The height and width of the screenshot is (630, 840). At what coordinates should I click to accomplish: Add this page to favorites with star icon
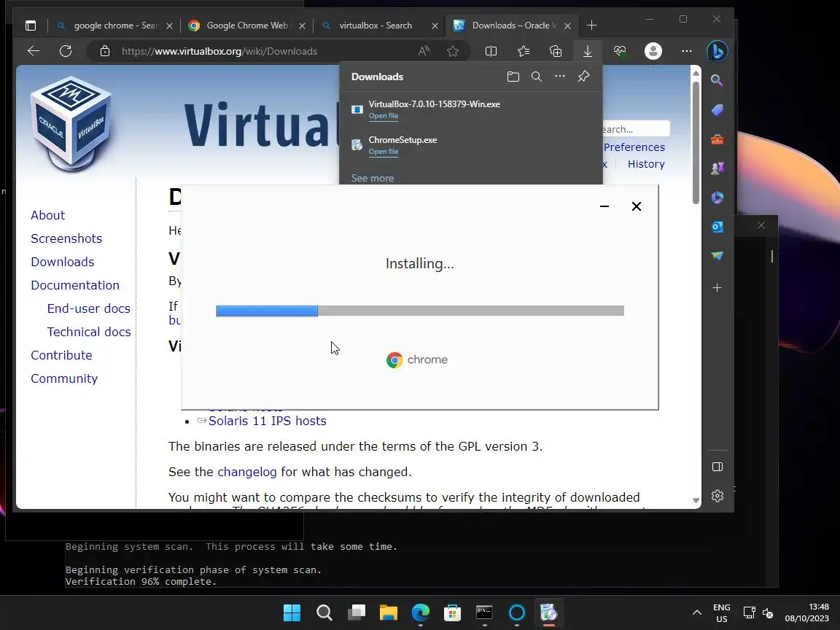(x=453, y=51)
